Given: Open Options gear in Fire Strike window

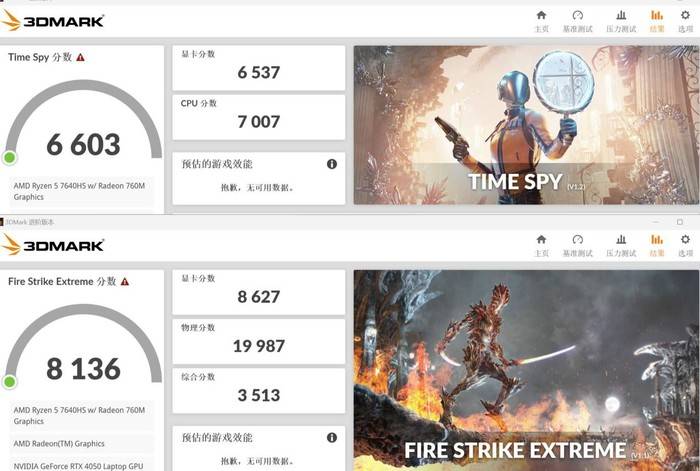Looking at the screenshot, I should click(685, 240).
